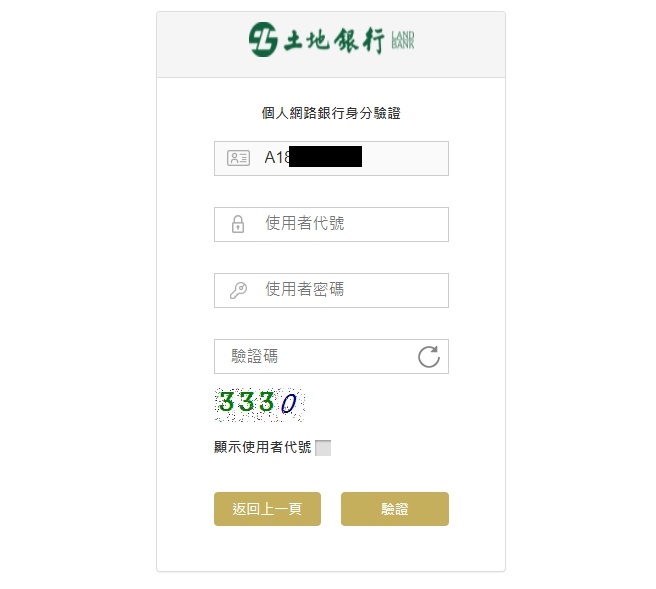Click the 土地銀行 Chinese logo text
The image size is (656, 589).
(333, 41)
